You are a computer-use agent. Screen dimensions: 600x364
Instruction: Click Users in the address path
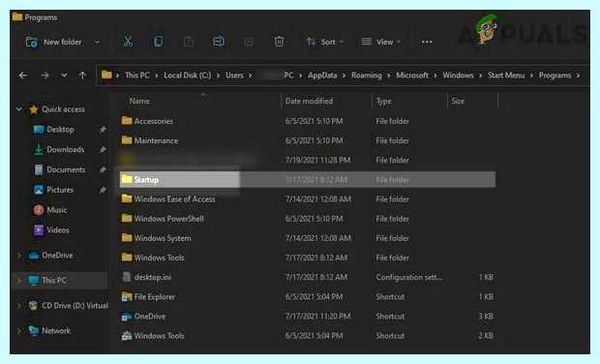(234, 75)
